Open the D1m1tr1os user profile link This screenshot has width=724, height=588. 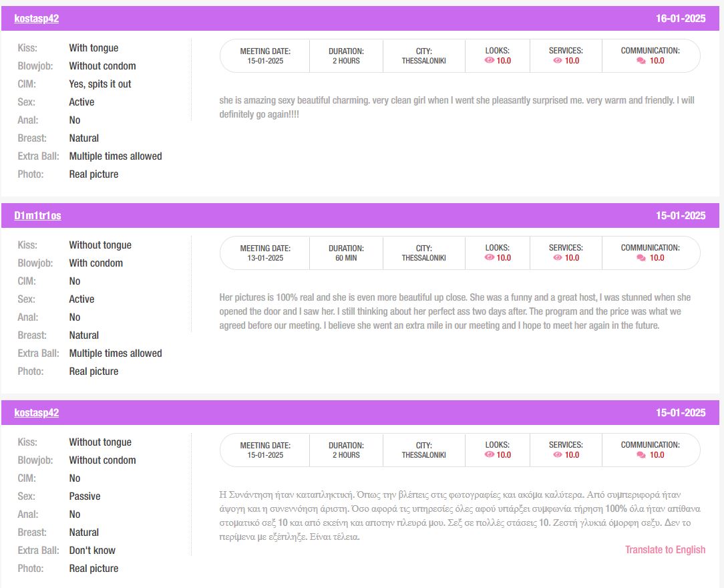pos(37,216)
